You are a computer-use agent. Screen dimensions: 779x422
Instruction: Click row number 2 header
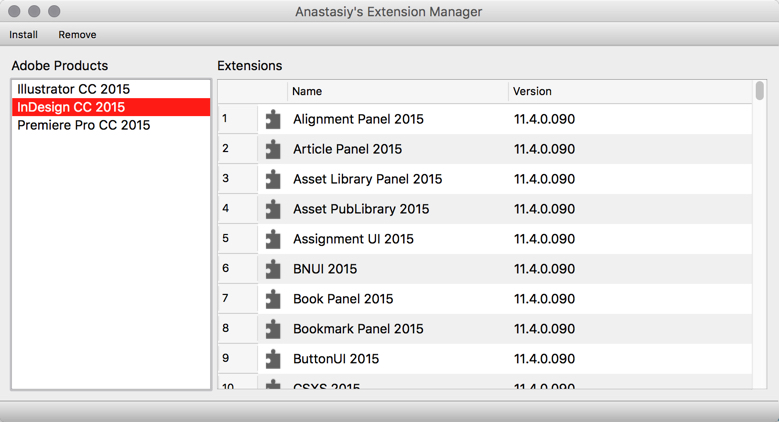(x=237, y=149)
